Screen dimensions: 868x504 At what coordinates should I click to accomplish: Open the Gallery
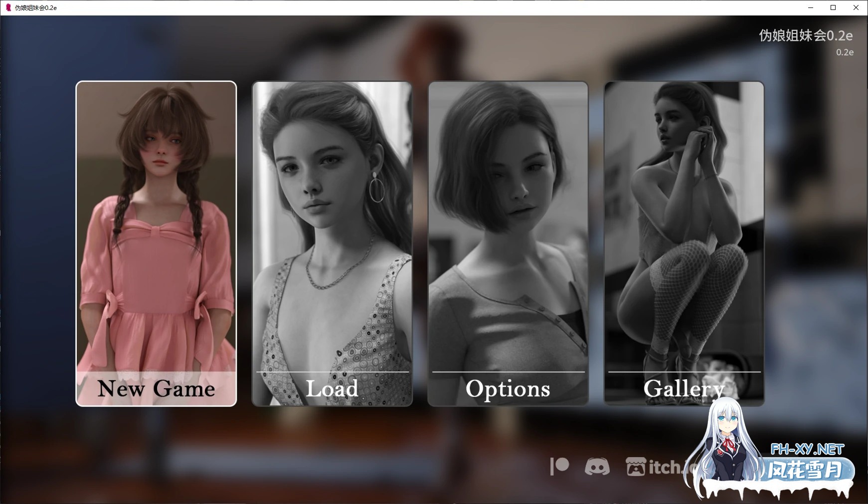pos(684,389)
